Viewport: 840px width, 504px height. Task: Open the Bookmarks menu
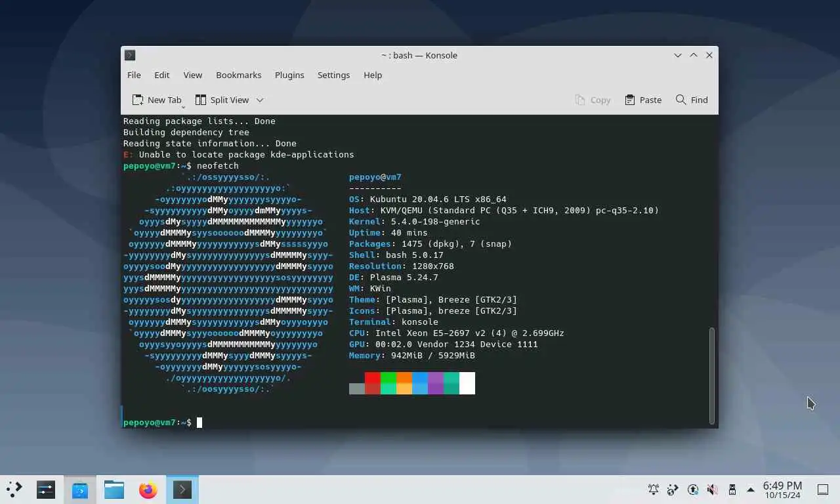[239, 75]
